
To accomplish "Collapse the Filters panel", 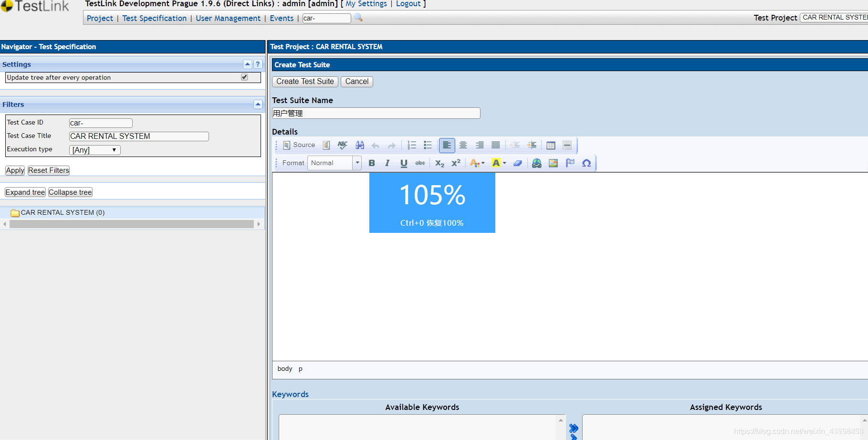I will (258, 104).
